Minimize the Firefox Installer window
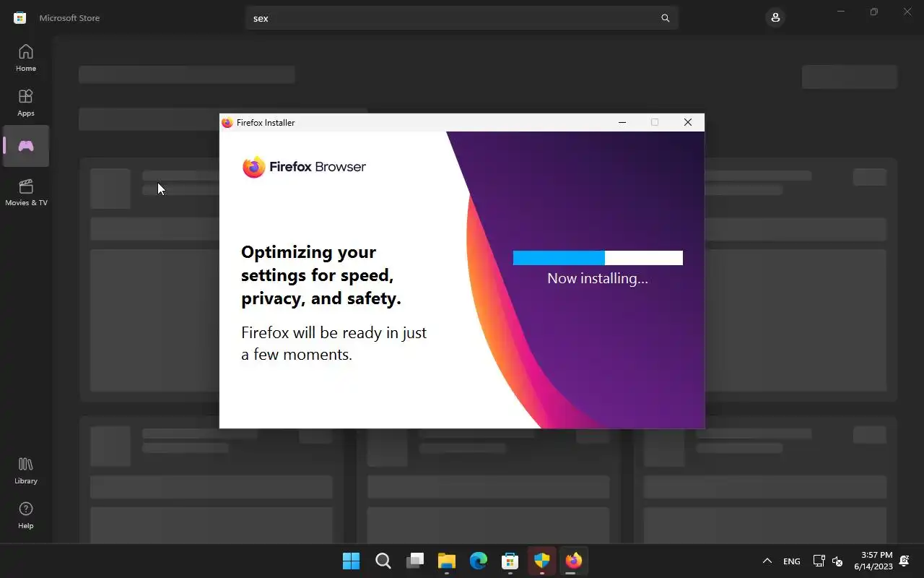 pos(622,123)
